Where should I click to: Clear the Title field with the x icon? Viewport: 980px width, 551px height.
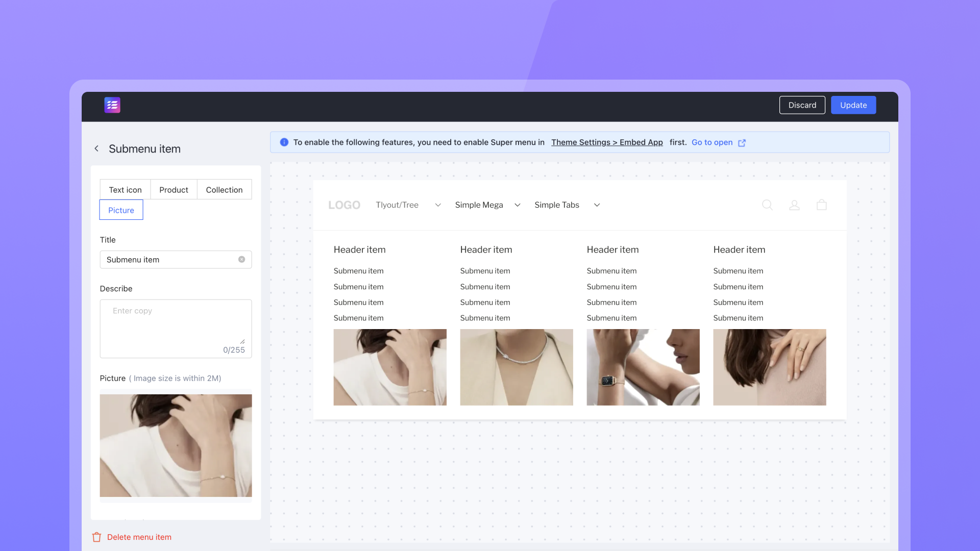point(241,260)
